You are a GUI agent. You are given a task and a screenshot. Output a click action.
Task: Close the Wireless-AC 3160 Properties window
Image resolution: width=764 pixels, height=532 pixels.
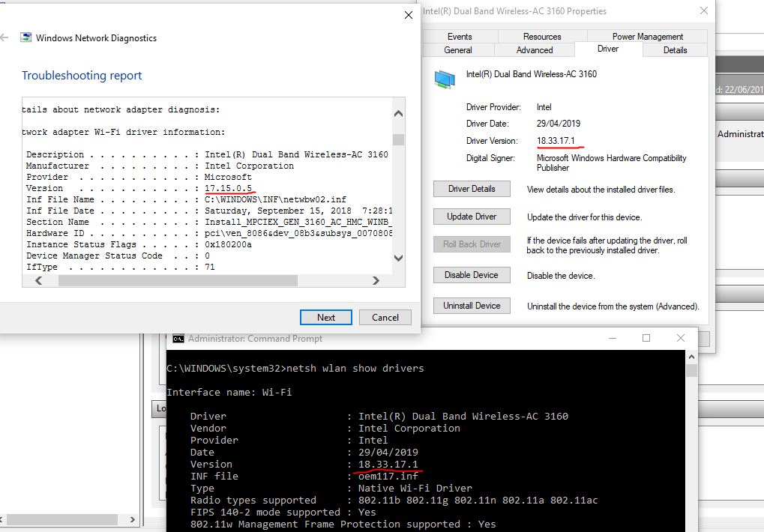tap(703, 10)
